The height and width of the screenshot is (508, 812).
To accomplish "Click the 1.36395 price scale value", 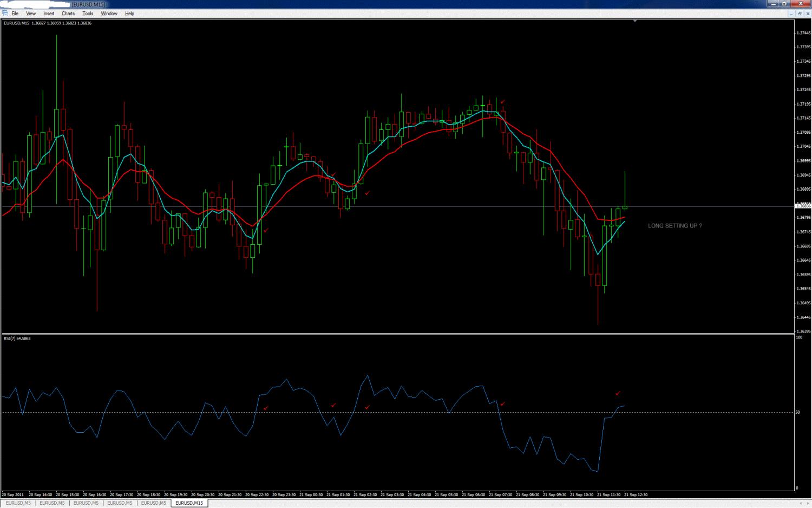I will click(803, 331).
